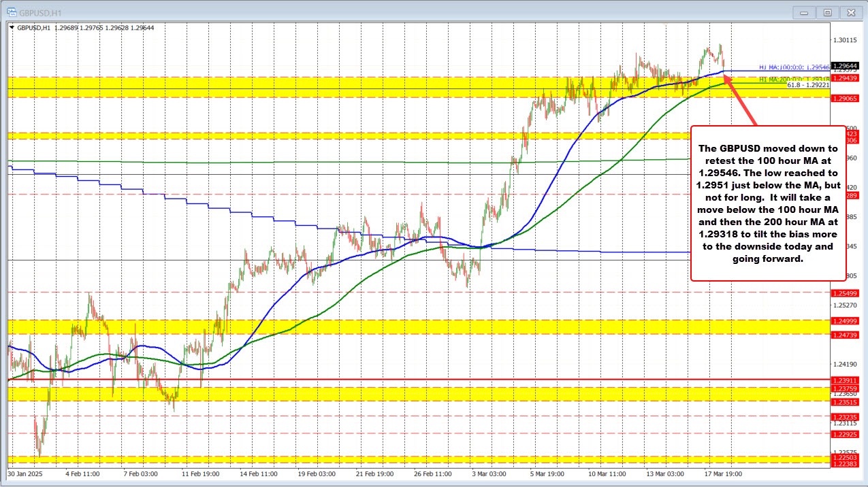868x487 pixels.
Task: Select the support price marker 1.23911
Action: coord(844,380)
